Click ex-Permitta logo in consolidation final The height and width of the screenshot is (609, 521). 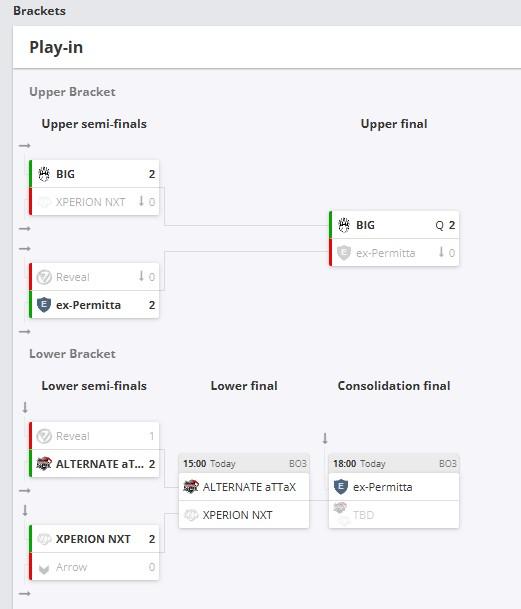point(341,487)
